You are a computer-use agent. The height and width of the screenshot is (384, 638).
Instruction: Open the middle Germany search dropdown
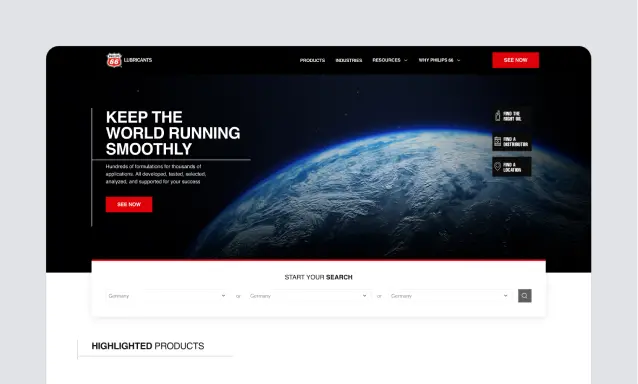point(308,296)
